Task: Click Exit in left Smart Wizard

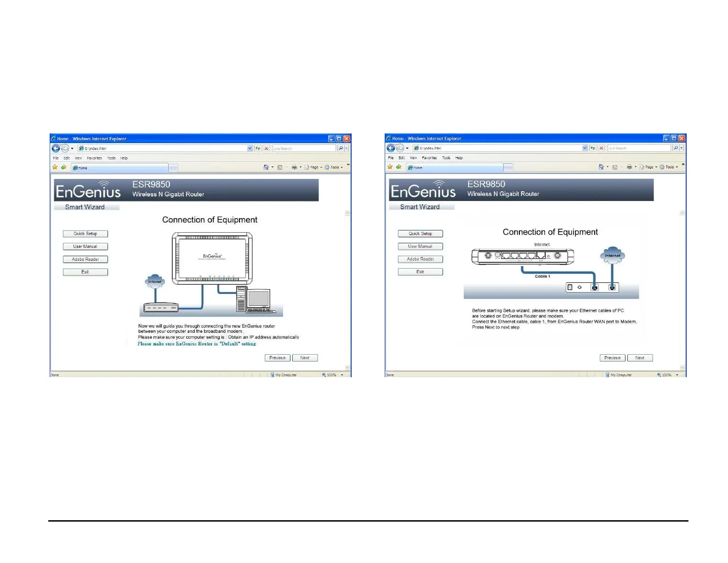Action: point(85,272)
